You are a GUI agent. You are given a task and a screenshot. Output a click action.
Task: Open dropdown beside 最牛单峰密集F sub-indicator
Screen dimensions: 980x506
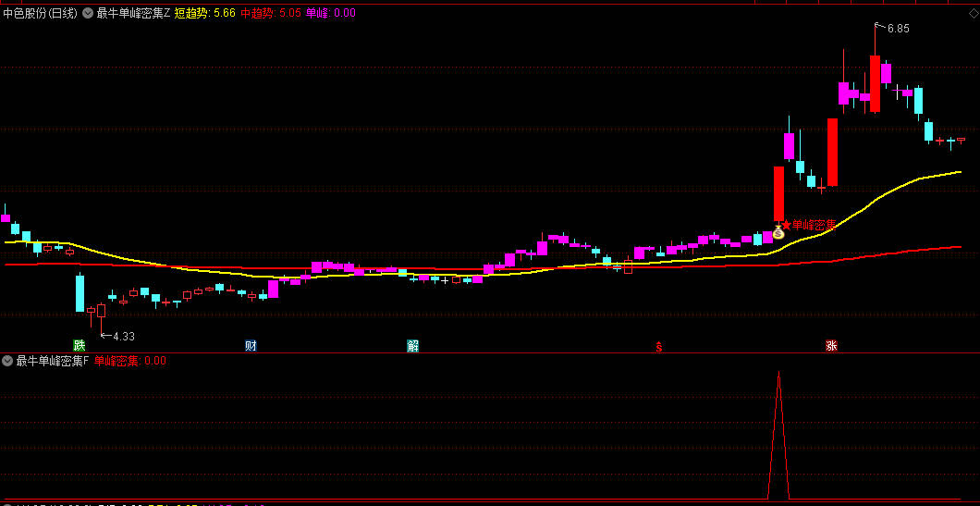[7, 360]
